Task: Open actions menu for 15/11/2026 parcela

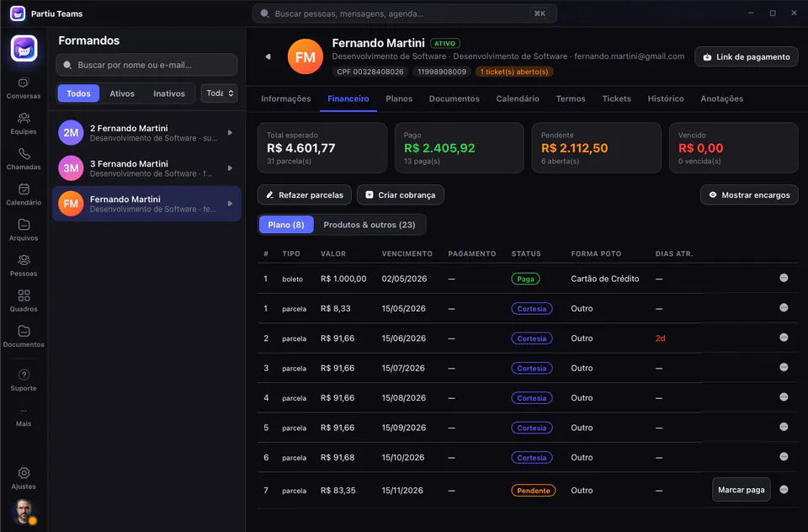Action: pyautogui.click(x=784, y=490)
